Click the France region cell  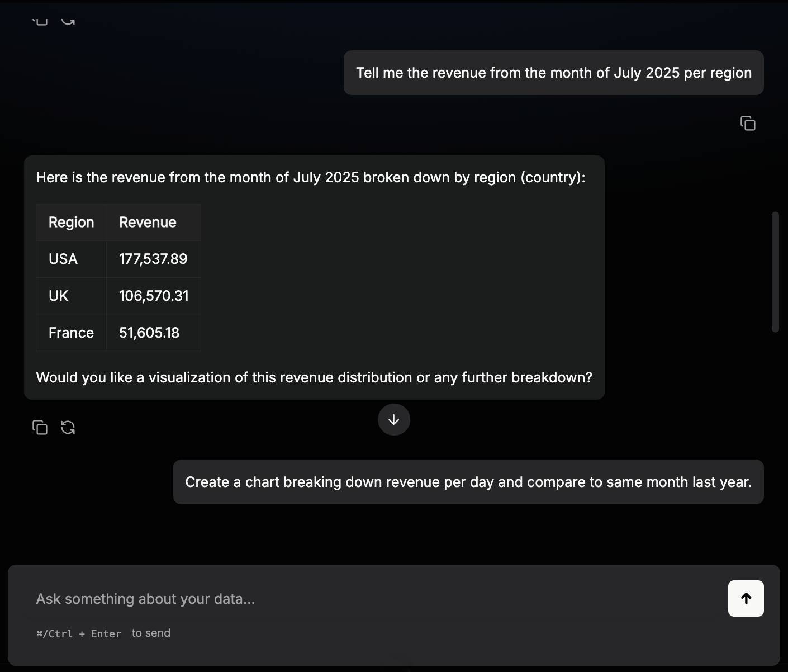(71, 333)
